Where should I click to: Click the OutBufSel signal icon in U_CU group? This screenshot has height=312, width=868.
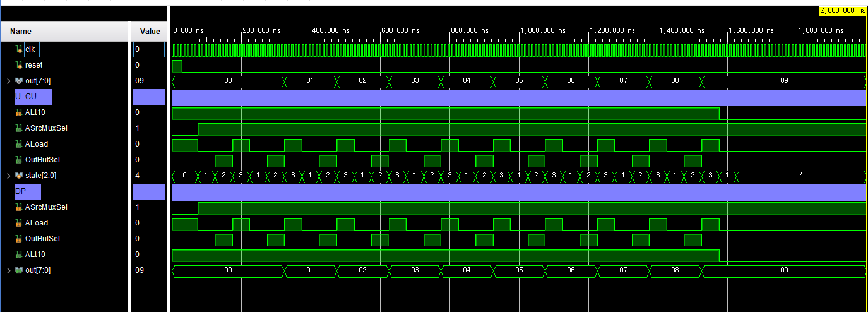(x=18, y=160)
